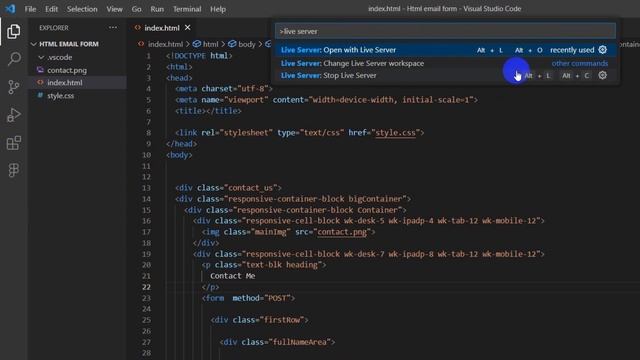The image size is (640, 360).
Task: Click the div class="contact_us" line
Action: click(x=229, y=188)
